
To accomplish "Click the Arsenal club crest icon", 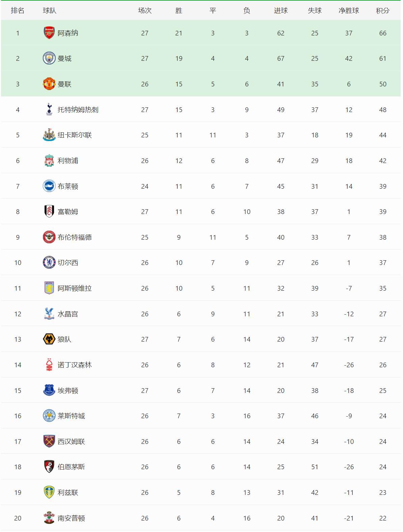I will (49, 33).
